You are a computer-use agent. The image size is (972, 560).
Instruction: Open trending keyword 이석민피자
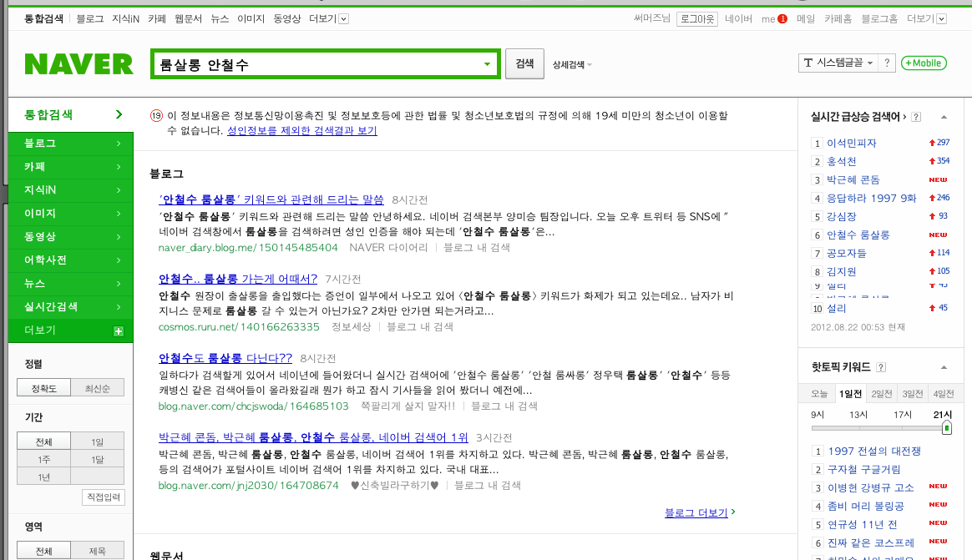tap(851, 143)
